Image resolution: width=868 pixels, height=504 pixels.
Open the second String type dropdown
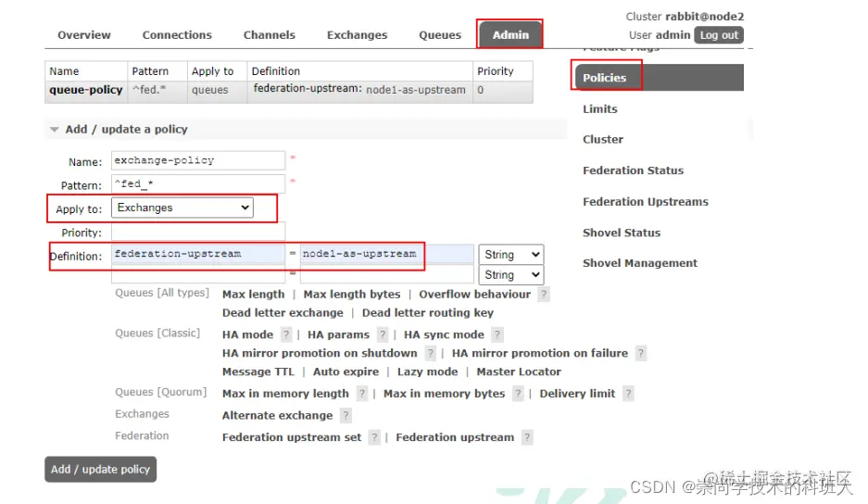click(511, 275)
